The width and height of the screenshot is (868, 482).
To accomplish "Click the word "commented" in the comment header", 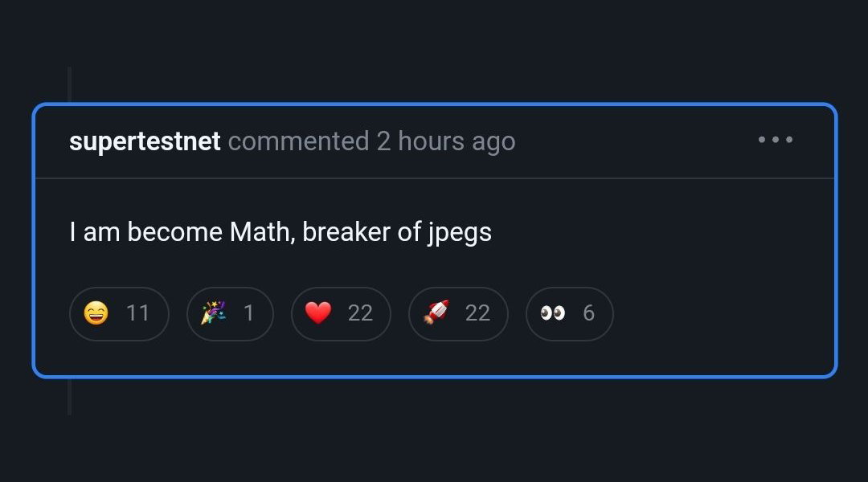I will (x=298, y=141).
